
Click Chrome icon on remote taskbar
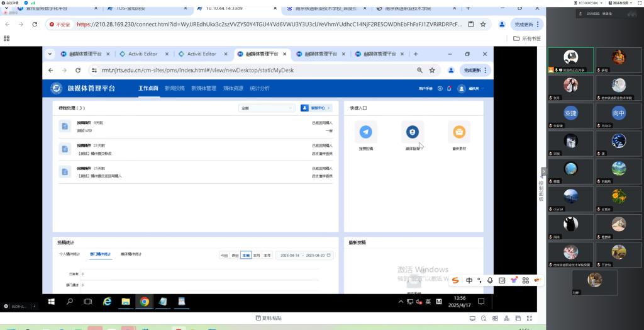coord(144,302)
